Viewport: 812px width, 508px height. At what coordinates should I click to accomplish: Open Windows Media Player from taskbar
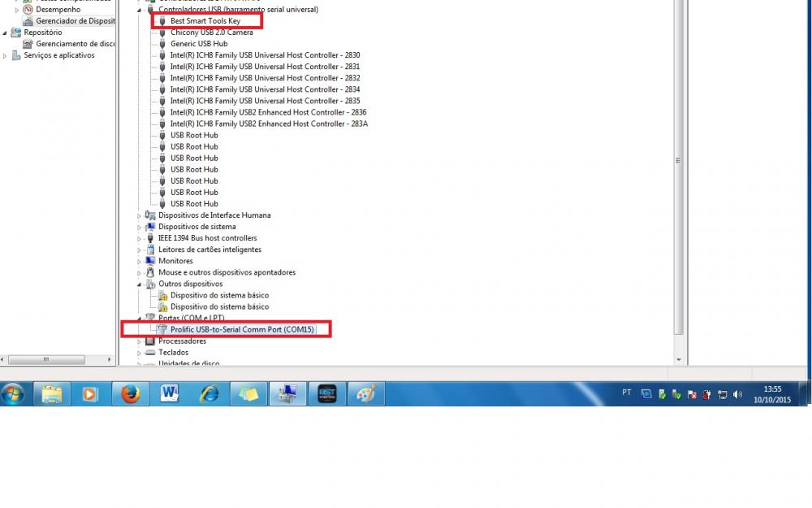89,394
